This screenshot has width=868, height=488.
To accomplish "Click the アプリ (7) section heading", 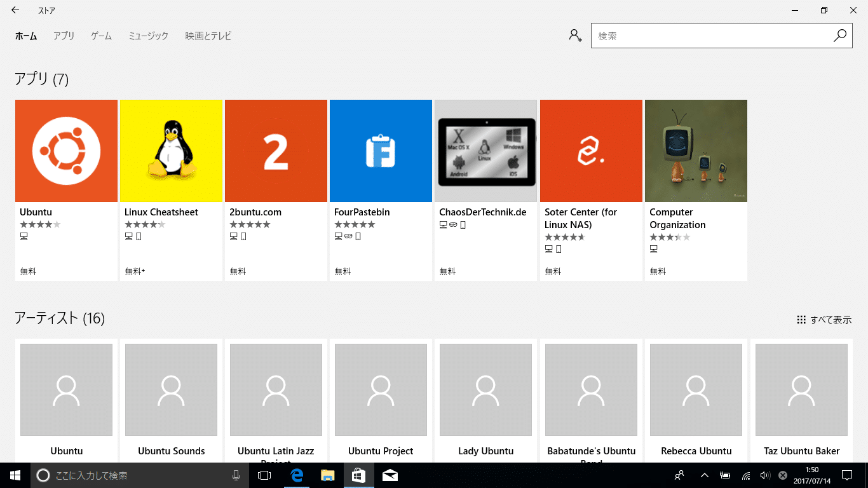I will click(42, 79).
